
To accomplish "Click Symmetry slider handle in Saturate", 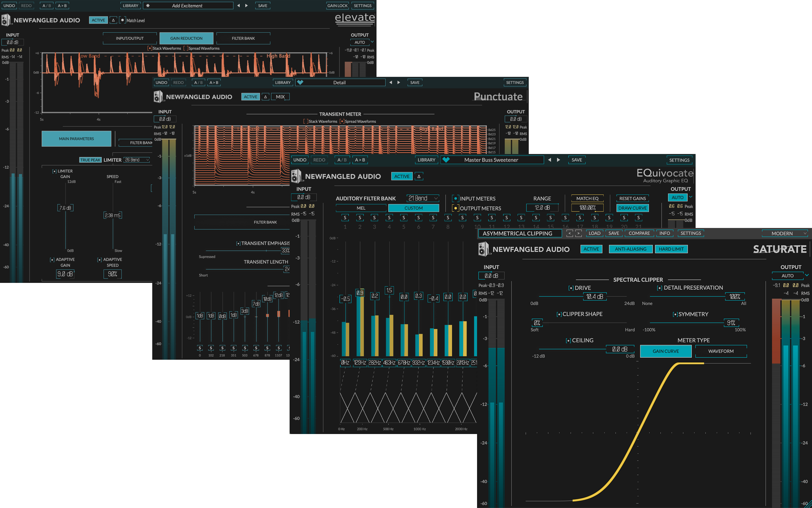I will (731, 323).
